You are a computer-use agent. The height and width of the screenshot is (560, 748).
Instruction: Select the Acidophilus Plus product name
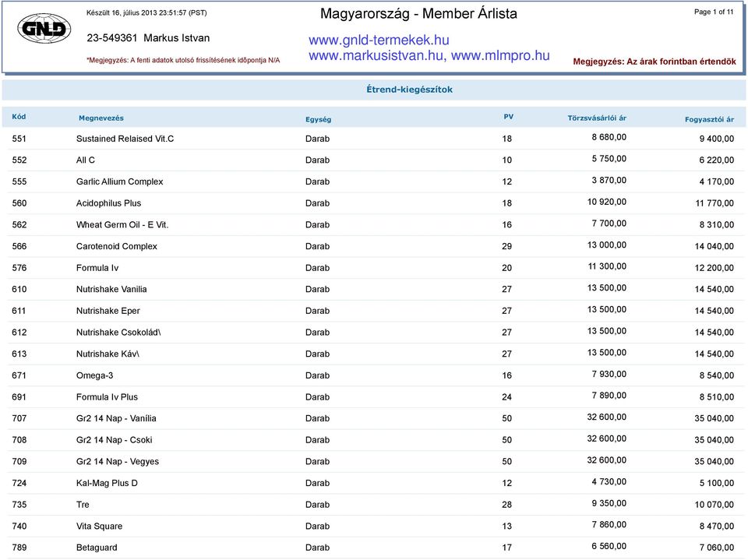click(109, 203)
